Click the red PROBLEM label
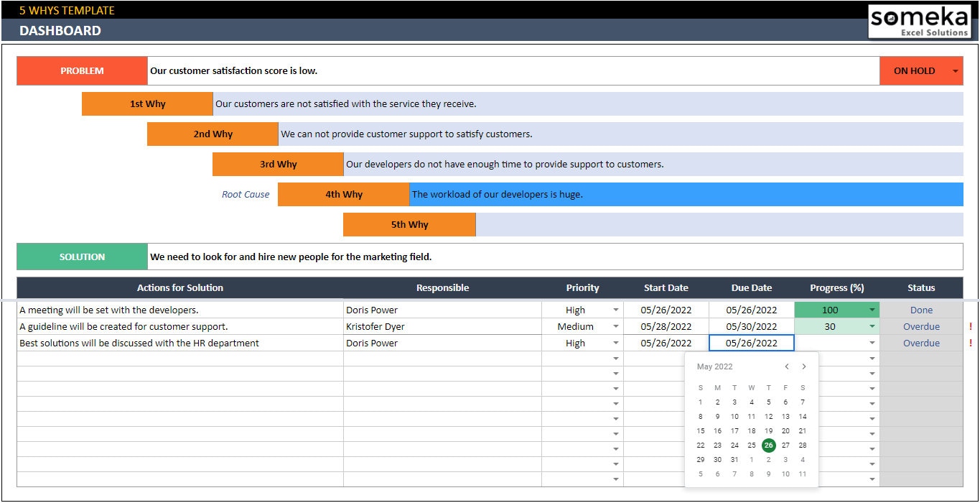 [81, 70]
